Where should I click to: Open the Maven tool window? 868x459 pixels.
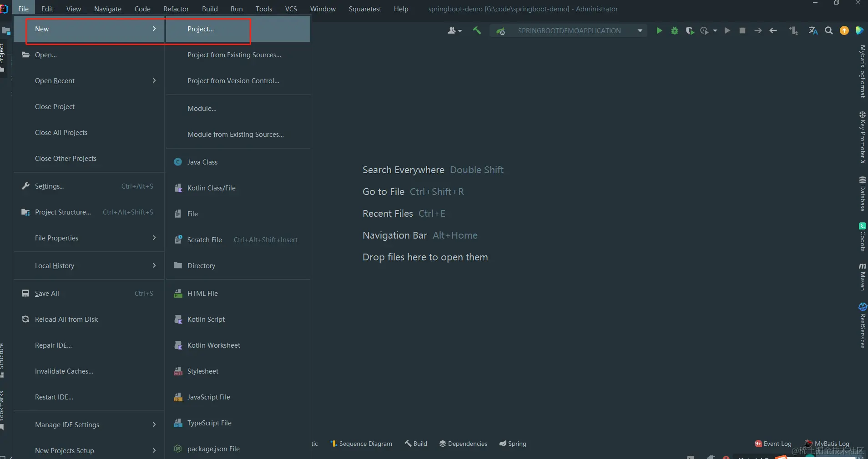point(862,277)
